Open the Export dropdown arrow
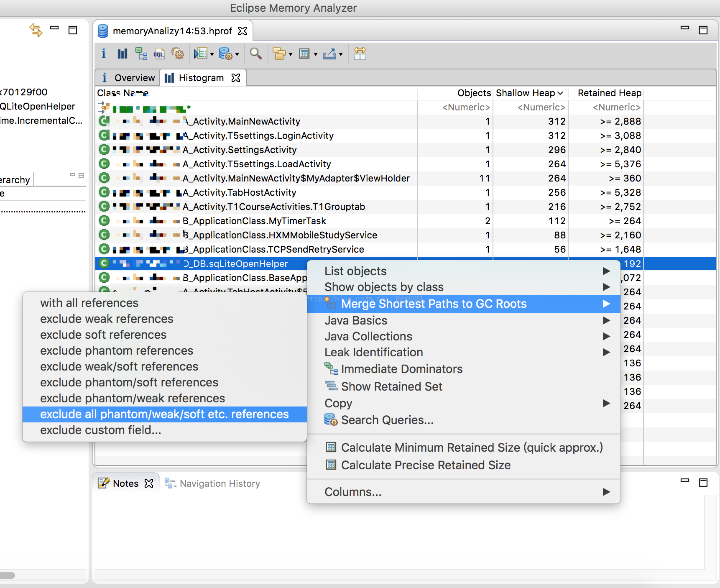720x588 pixels. click(341, 54)
